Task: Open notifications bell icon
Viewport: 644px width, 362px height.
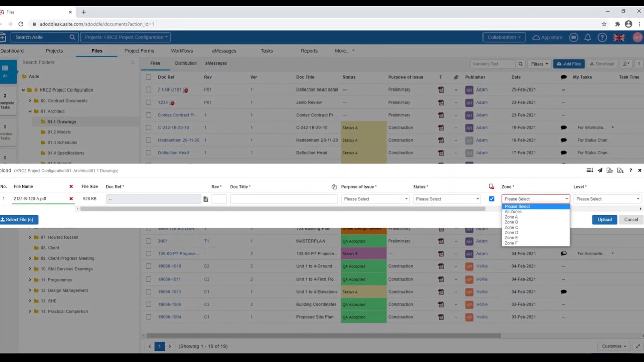Action: coord(588,37)
